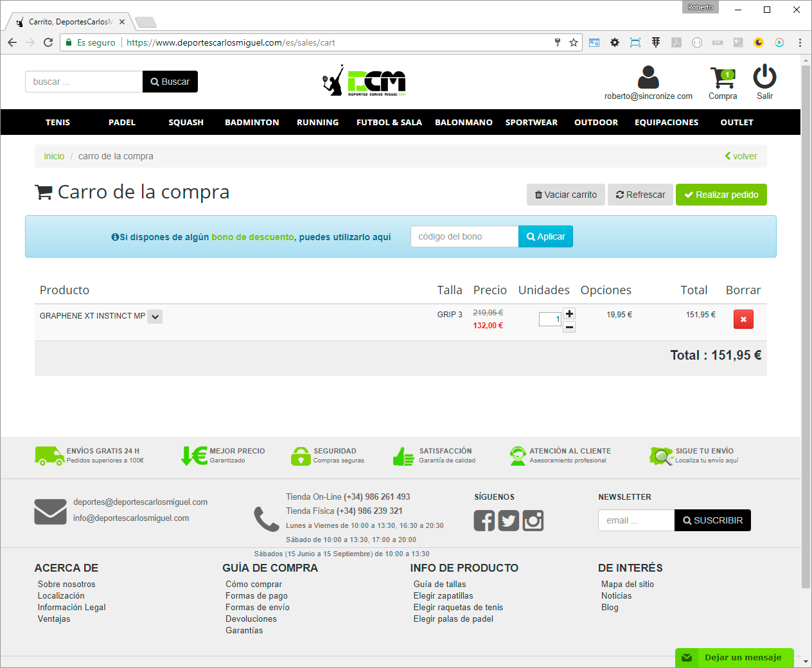The width and height of the screenshot is (812, 668).
Task: Click the Atención al Cliente headset icon
Action: [518, 456]
